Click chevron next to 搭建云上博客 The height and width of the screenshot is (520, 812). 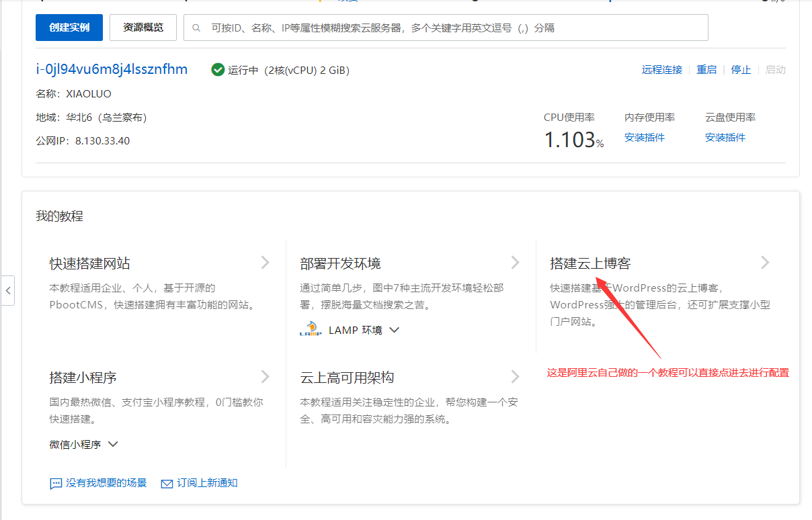tap(766, 263)
